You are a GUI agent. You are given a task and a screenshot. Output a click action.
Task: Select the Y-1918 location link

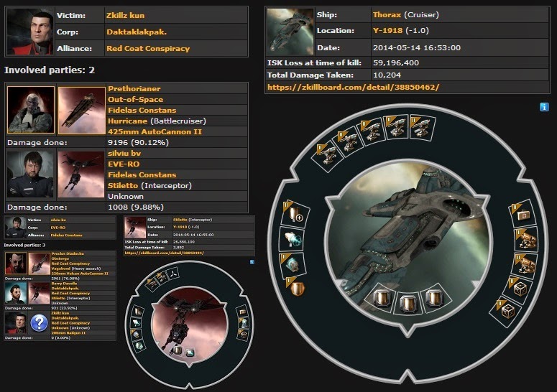387,30
